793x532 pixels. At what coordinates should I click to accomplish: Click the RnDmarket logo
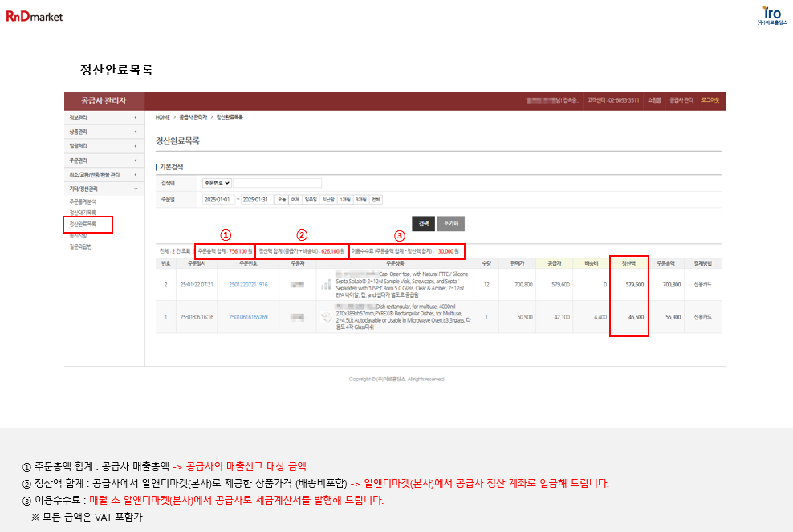pyautogui.click(x=35, y=15)
